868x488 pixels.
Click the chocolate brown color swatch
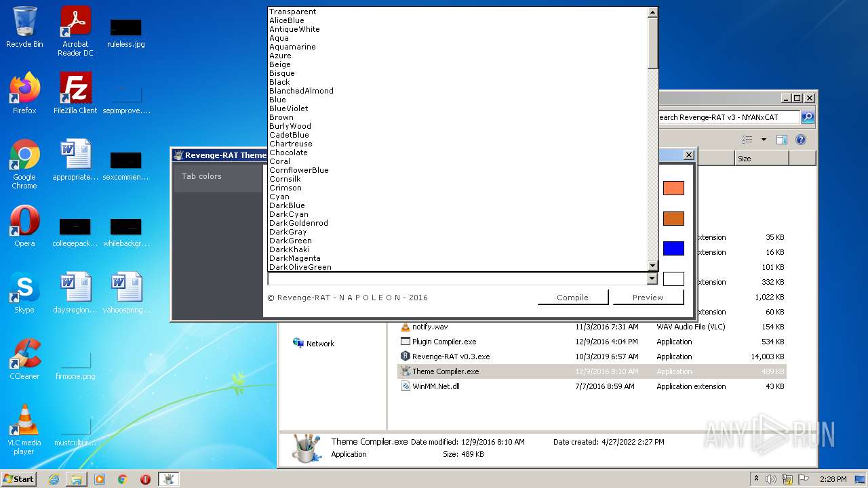(673, 218)
